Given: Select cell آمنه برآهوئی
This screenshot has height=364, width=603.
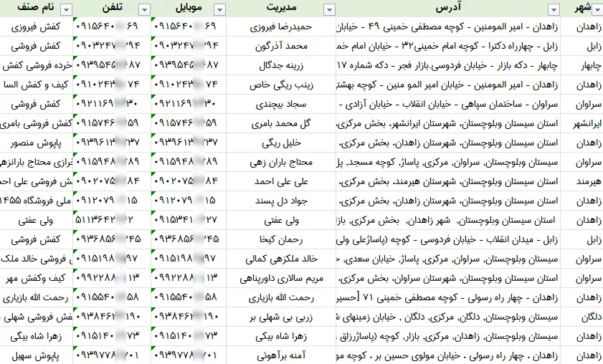Looking at the screenshot, I should pyautogui.click(x=281, y=355).
